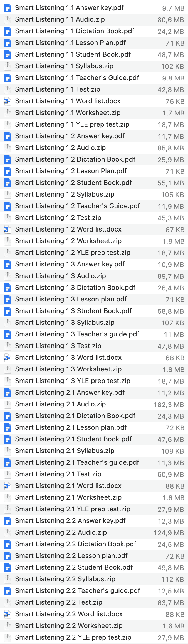Select file Smart Listening 1.2 Syllabus.zip

[94, 195]
